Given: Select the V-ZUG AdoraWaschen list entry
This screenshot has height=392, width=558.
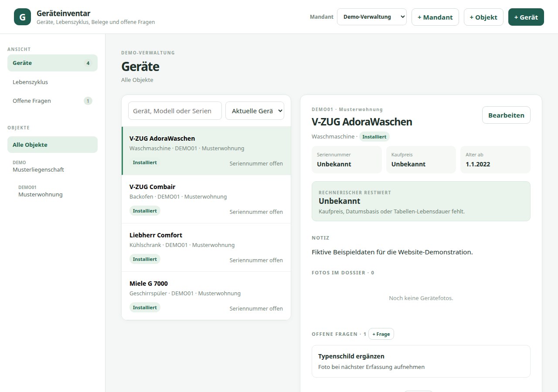Looking at the screenshot, I should coord(206,151).
